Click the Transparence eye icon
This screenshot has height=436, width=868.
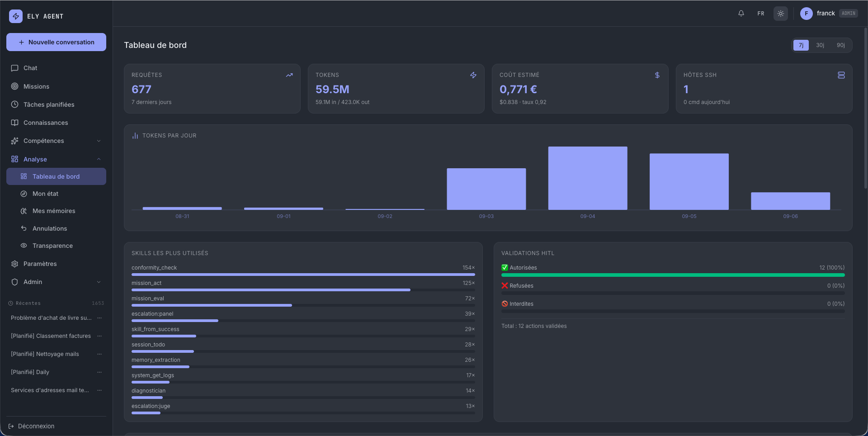pyautogui.click(x=24, y=246)
